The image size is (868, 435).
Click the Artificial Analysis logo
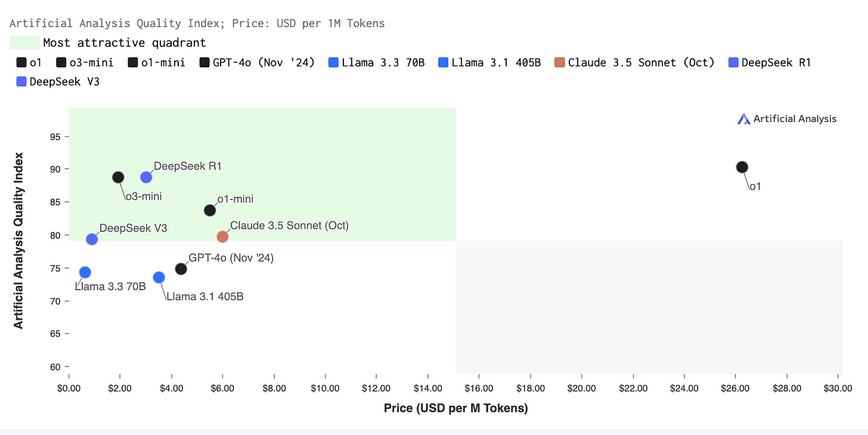click(786, 119)
